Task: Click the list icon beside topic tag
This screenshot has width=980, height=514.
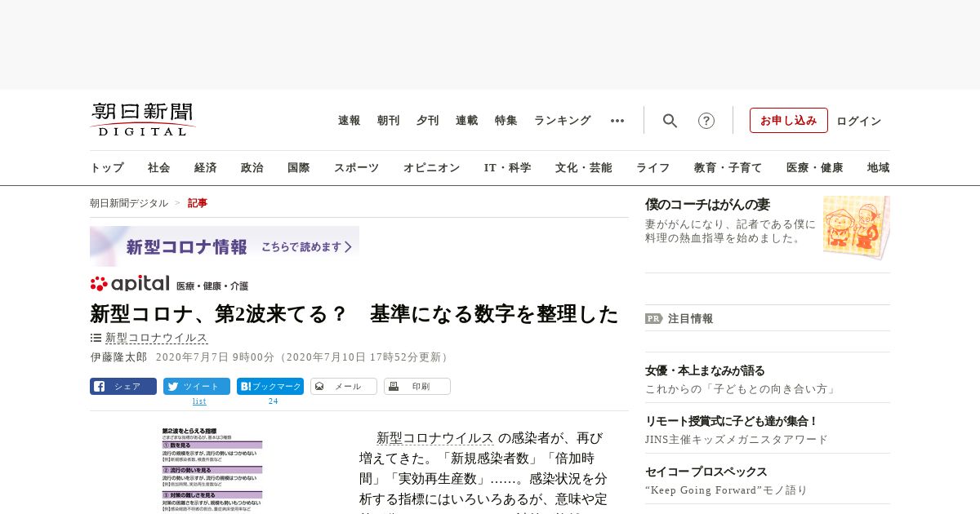Action: coord(96,338)
